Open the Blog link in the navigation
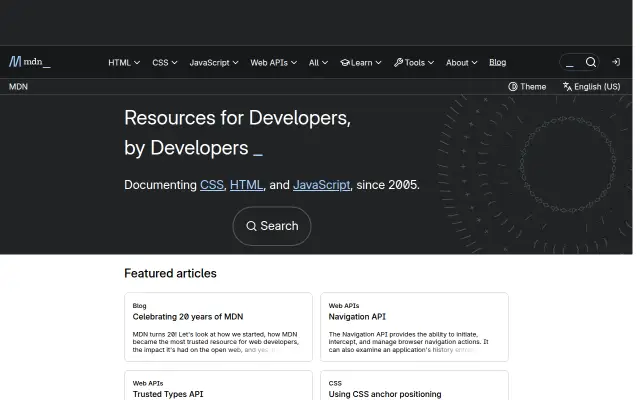The width and height of the screenshot is (640, 400). coord(498,62)
